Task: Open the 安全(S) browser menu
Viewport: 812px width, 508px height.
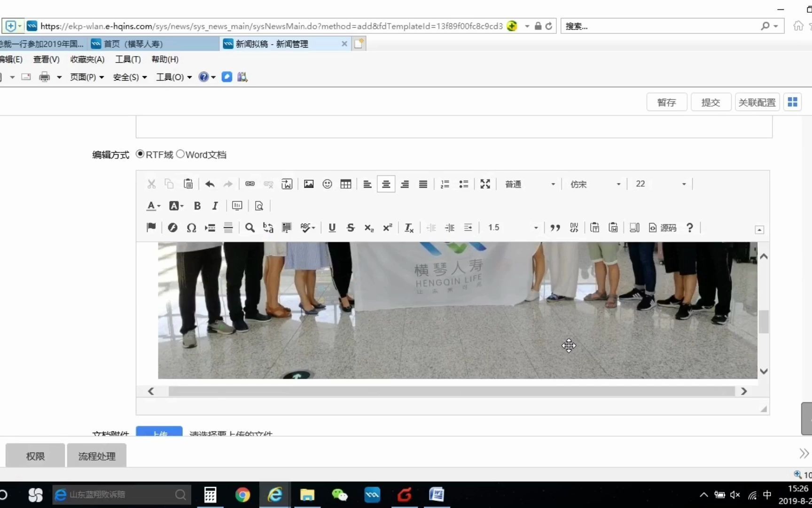Action: [130, 77]
